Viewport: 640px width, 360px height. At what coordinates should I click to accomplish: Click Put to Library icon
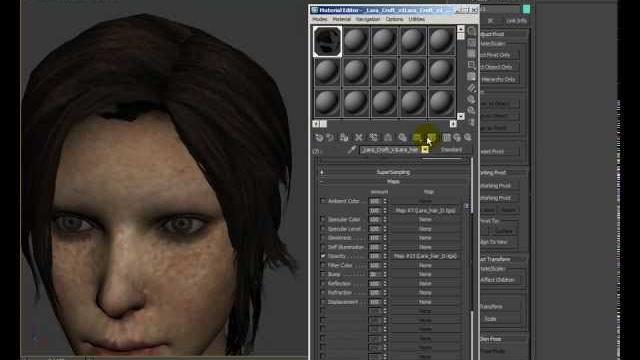click(x=402, y=138)
